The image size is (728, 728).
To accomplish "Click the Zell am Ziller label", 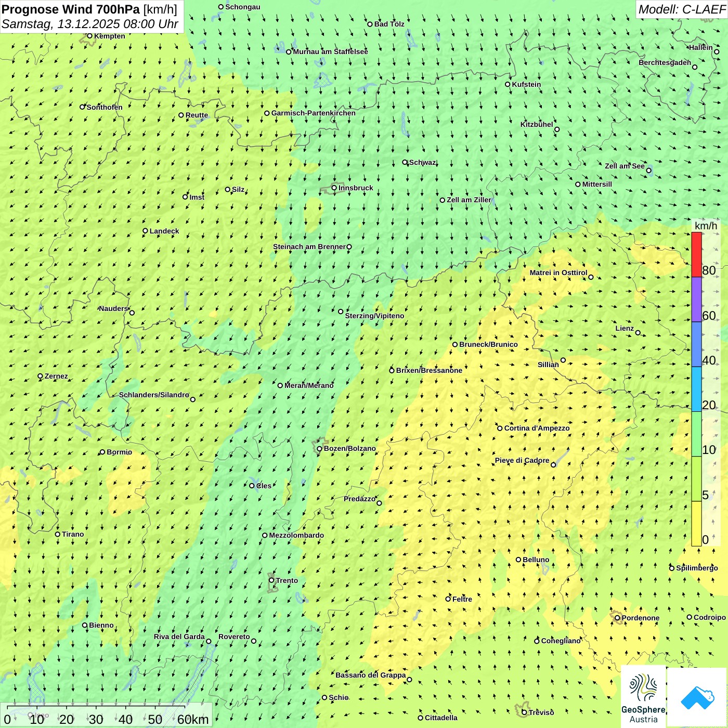I will (469, 200).
